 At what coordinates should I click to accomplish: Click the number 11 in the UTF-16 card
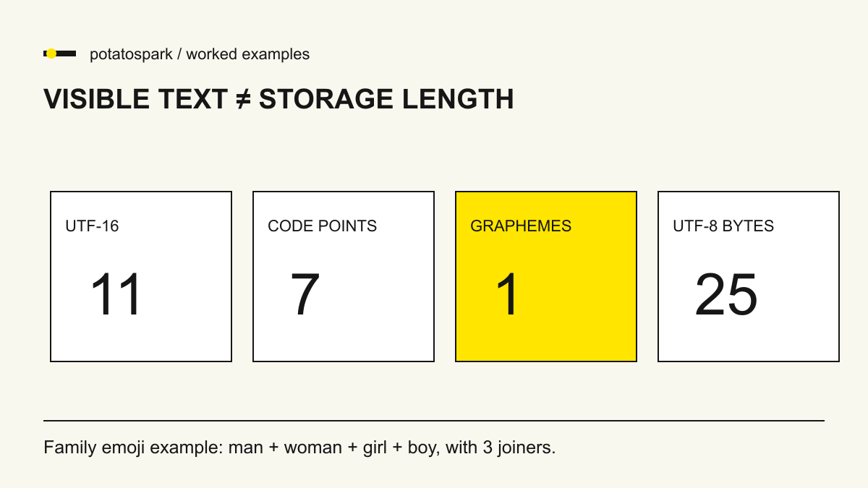(x=116, y=295)
